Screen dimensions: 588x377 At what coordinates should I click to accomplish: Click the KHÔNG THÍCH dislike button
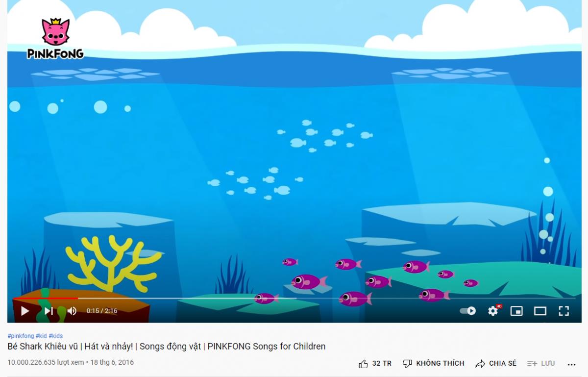pyautogui.click(x=433, y=363)
